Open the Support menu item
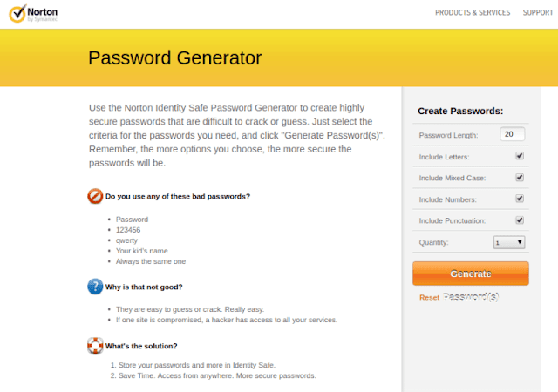The height and width of the screenshot is (392, 558). pyautogui.click(x=538, y=13)
